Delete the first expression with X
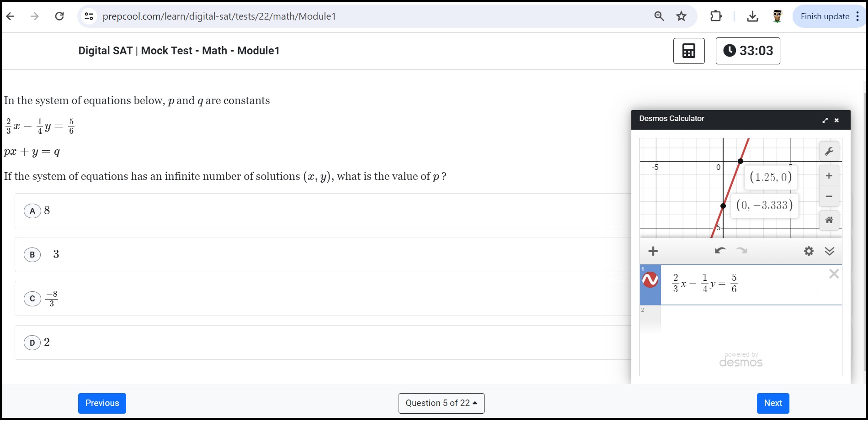868x421 pixels. (x=834, y=274)
